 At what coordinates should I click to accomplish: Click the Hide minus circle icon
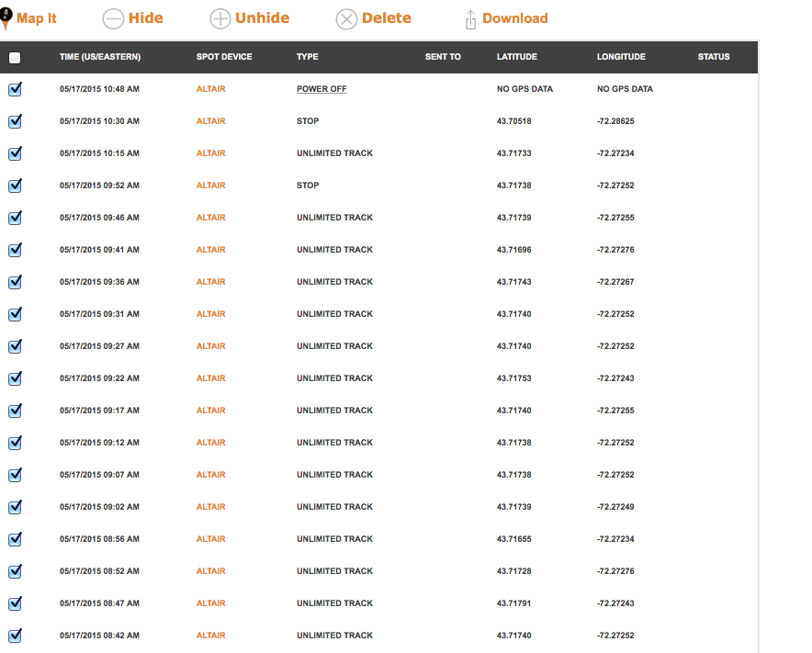(x=113, y=19)
